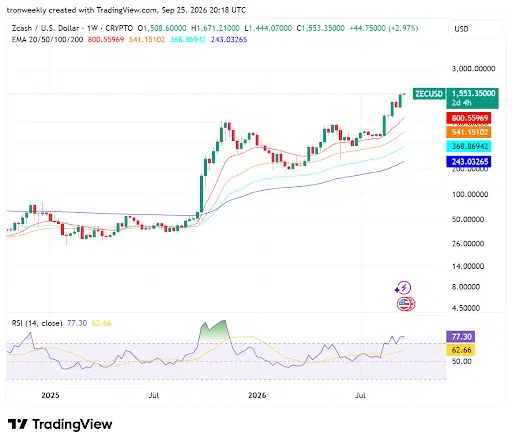Click the red 800.55969 EMA price label

tap(469, 118)
